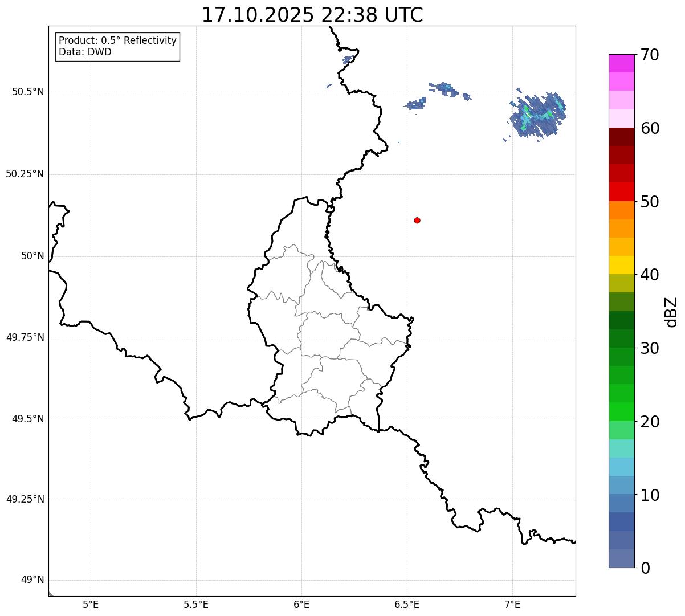Click the magenta top colorbar segment
685x616 pixels.
[622, 63]
